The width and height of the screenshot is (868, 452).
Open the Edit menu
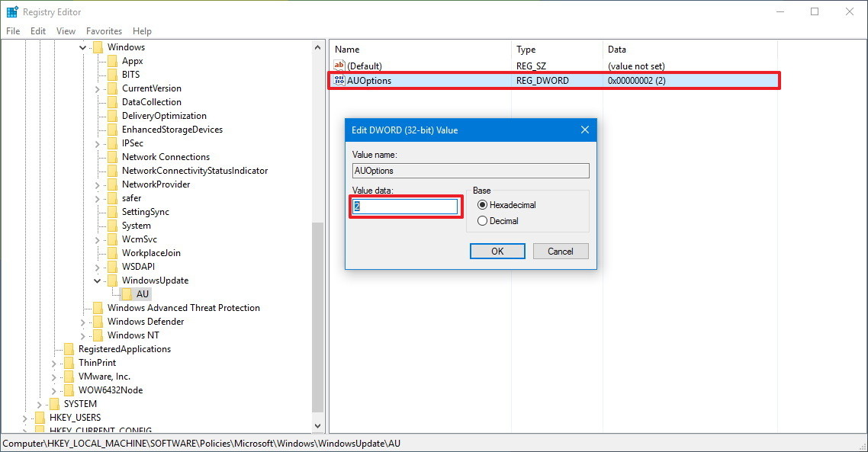pos(37,31)
